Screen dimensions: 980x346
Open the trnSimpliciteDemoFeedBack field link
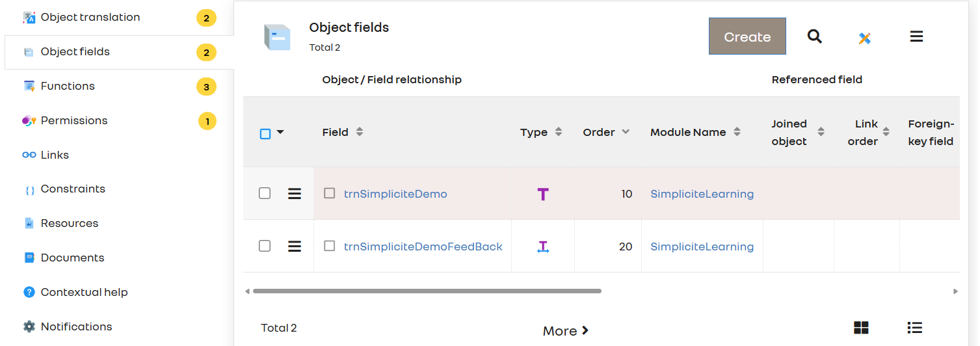[x=423, y=246]
